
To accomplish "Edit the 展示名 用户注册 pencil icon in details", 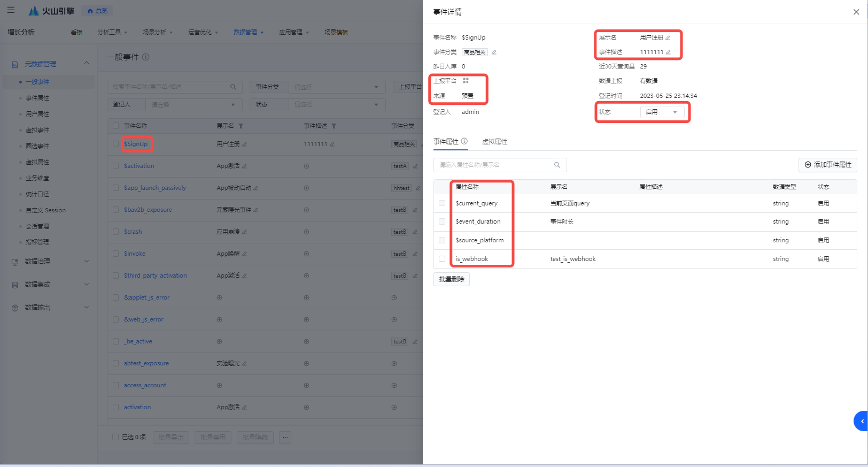I will [x=668, y=38].
